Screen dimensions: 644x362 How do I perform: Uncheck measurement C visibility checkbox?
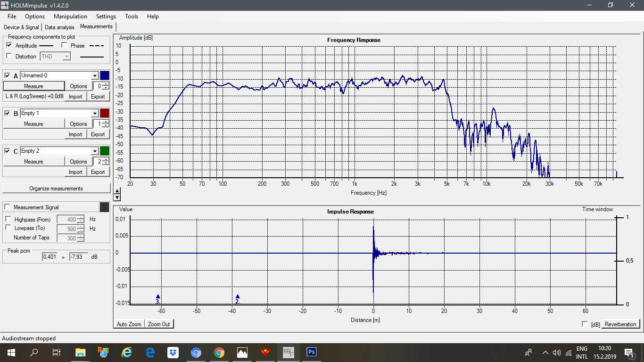tap(7, 151)
